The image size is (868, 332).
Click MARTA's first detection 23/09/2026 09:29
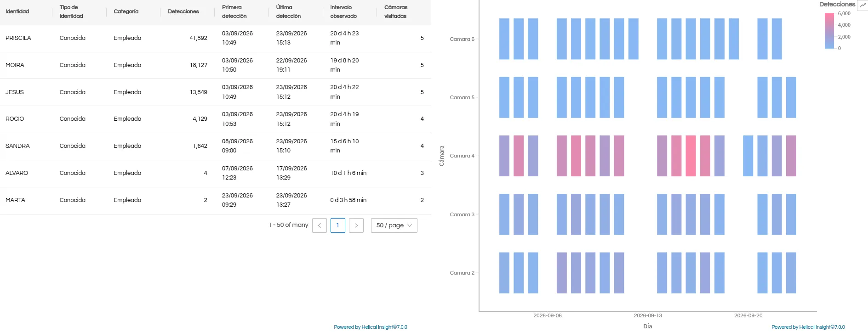coord(237,200)
